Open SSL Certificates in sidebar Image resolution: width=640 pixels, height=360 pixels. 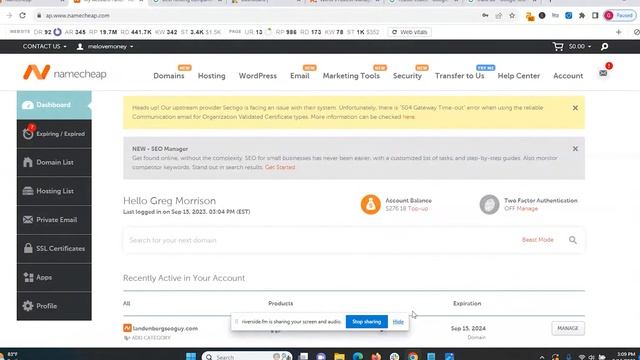54,249
